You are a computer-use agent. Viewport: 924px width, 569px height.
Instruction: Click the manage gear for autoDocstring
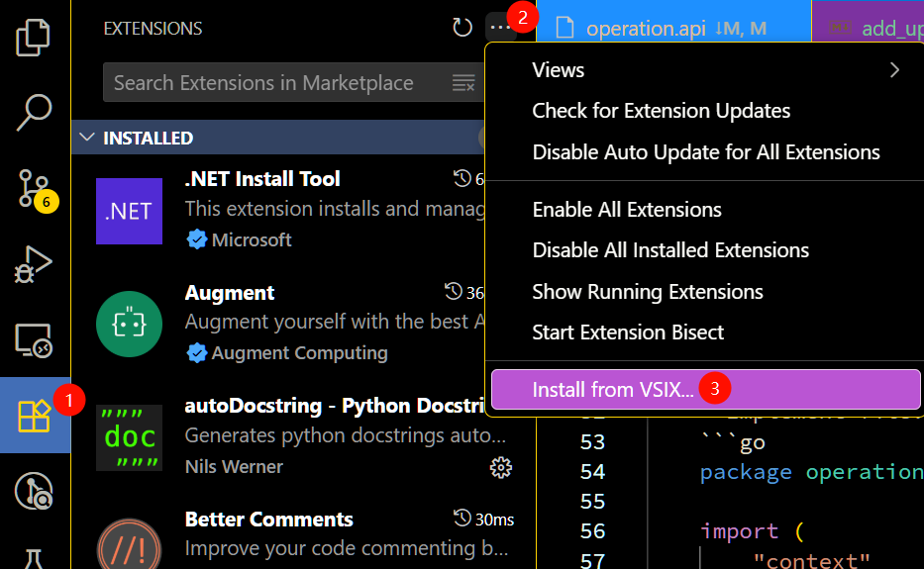pyautogui.click(x=501, y=466)
